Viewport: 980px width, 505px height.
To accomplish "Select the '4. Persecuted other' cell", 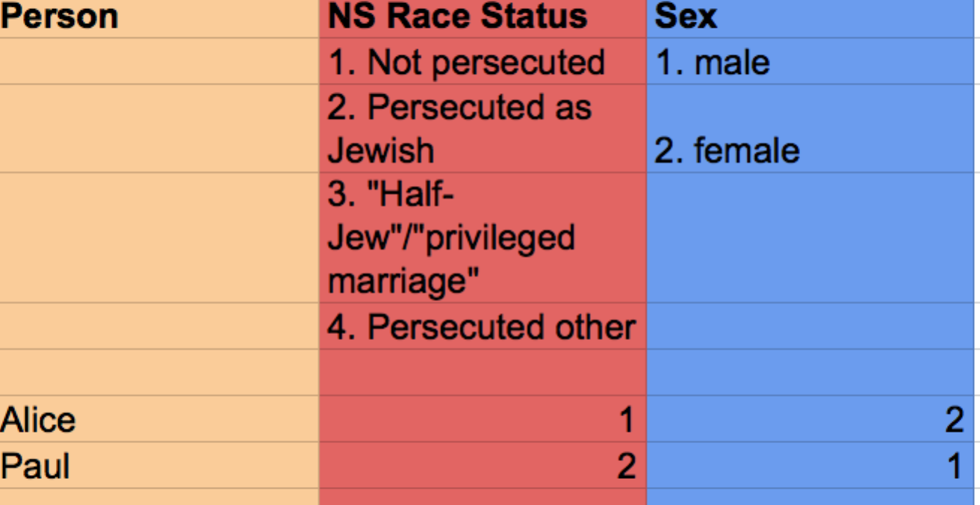I will [483, 326].
